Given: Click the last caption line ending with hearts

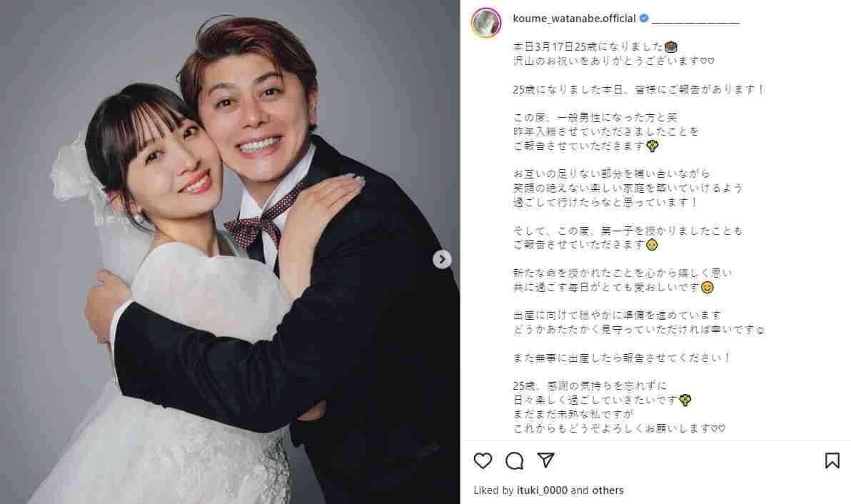Looking at the screenshot, I should (x=619, y=428).
